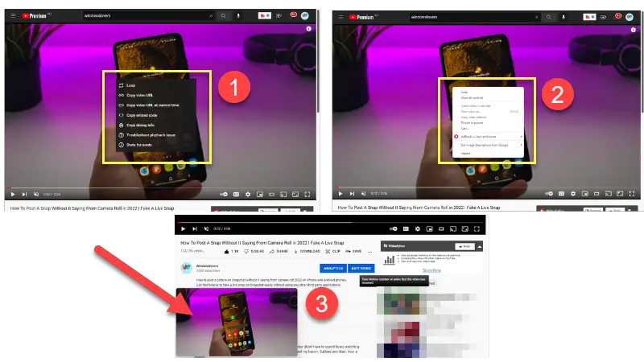644x362 pixels.
Task: Open account avatar menu in screenshot 1
Action: (x=305, y=15)
